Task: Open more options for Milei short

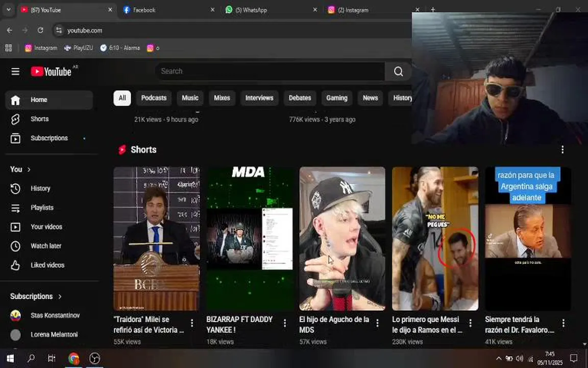Action: pyautogui.click(x=192, y=323)
